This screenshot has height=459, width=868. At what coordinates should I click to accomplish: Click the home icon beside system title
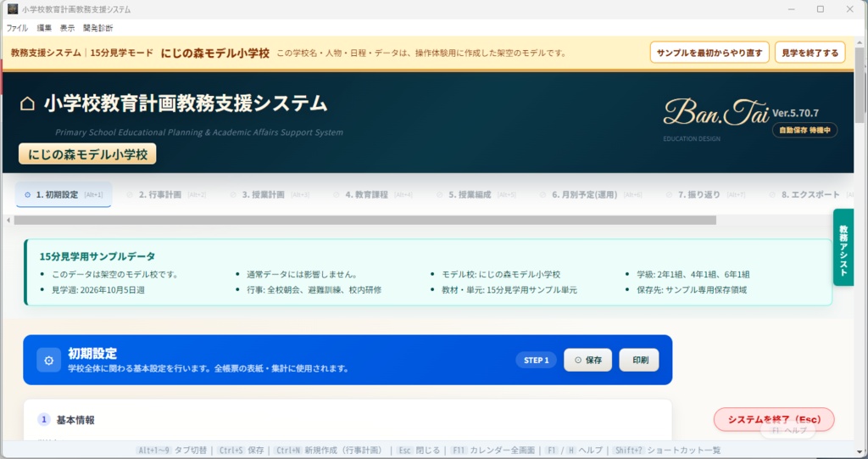[x=27, y=104]
